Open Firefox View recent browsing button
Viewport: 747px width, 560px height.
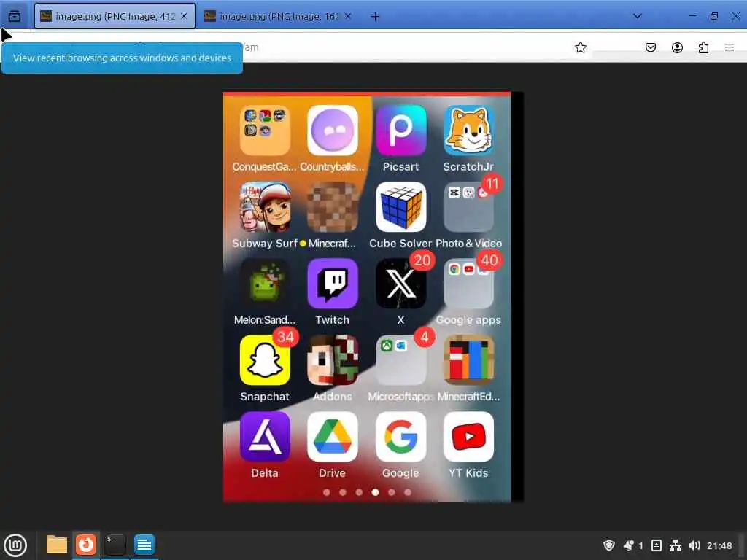click(15, 16)
